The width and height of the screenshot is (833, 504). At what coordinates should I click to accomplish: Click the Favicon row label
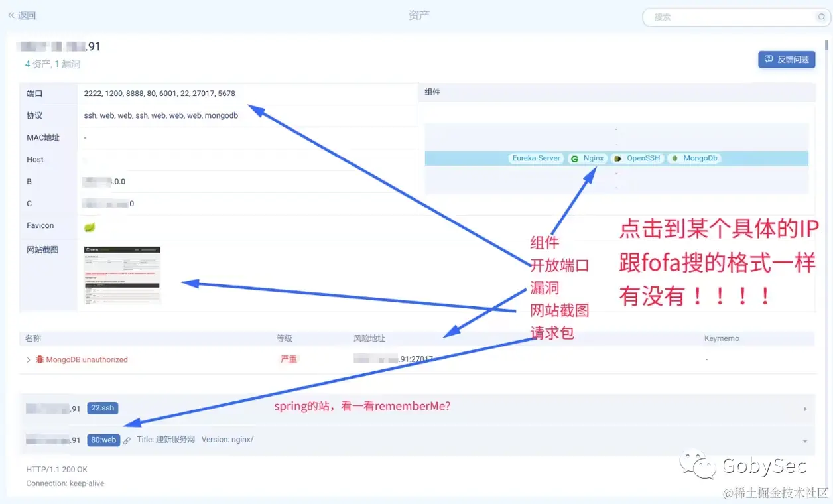[40, 225]
